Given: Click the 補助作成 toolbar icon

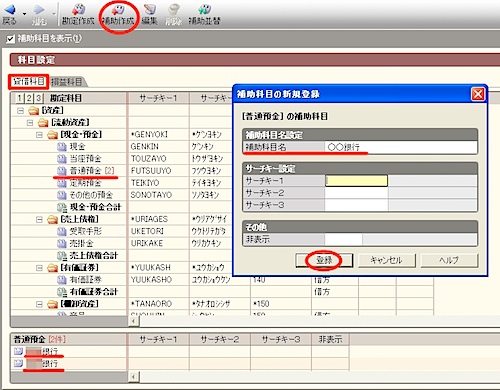Looking at the screenshot, I should click(118, 9).
